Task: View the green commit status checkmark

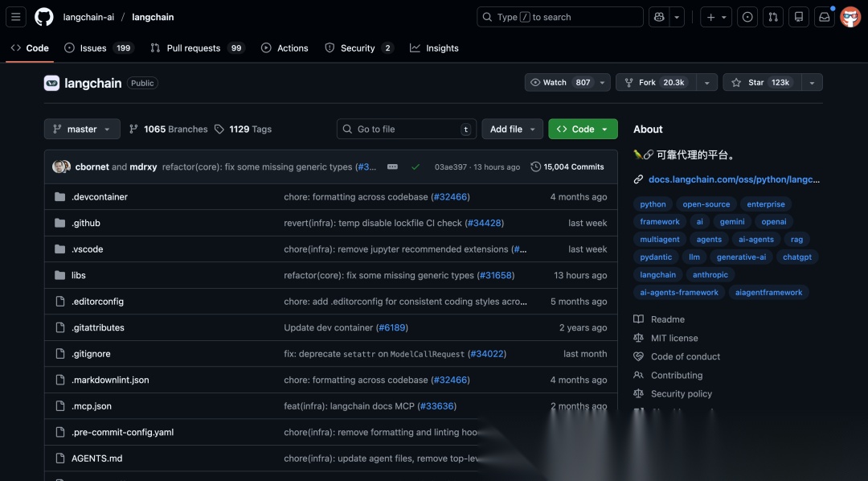Action: 416,166
